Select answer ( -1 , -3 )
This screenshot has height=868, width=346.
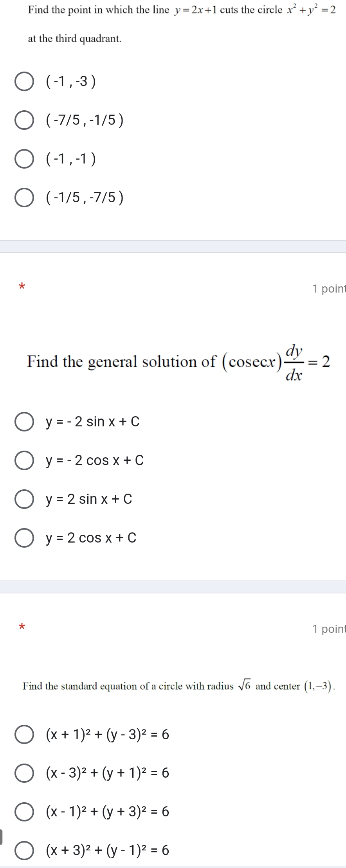point(24,81)
